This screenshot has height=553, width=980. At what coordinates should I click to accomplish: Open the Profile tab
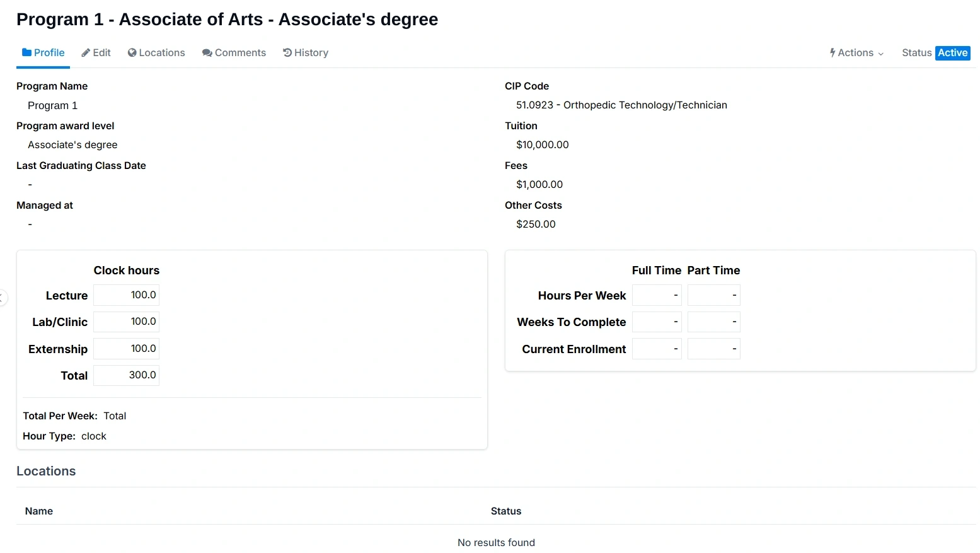point(43,53)
